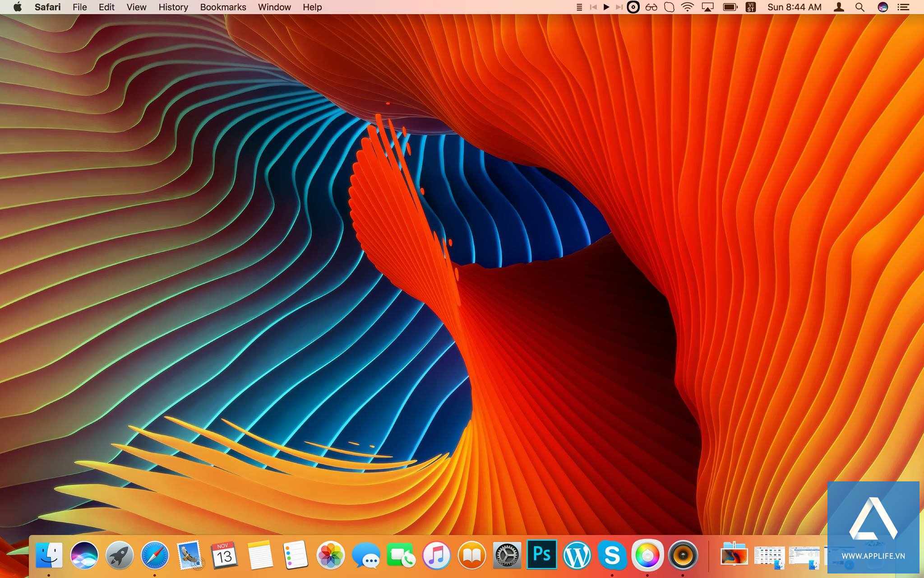Open iBooks in the Dock

tap(471, 555)
